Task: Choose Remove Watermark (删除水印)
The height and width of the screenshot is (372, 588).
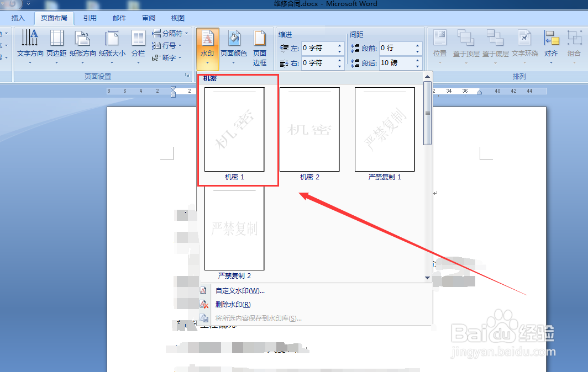Action: point(233,305)
